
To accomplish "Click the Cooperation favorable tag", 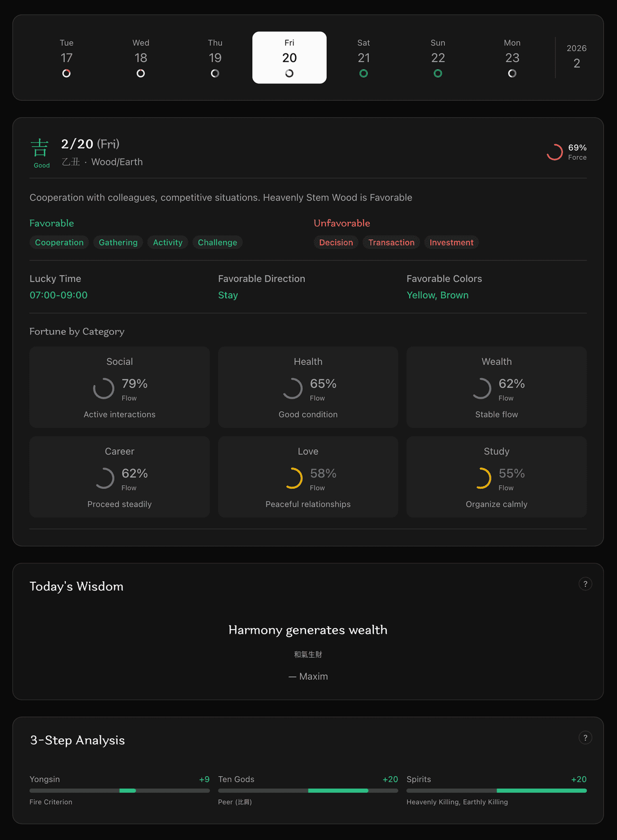I will coord(59,242).
